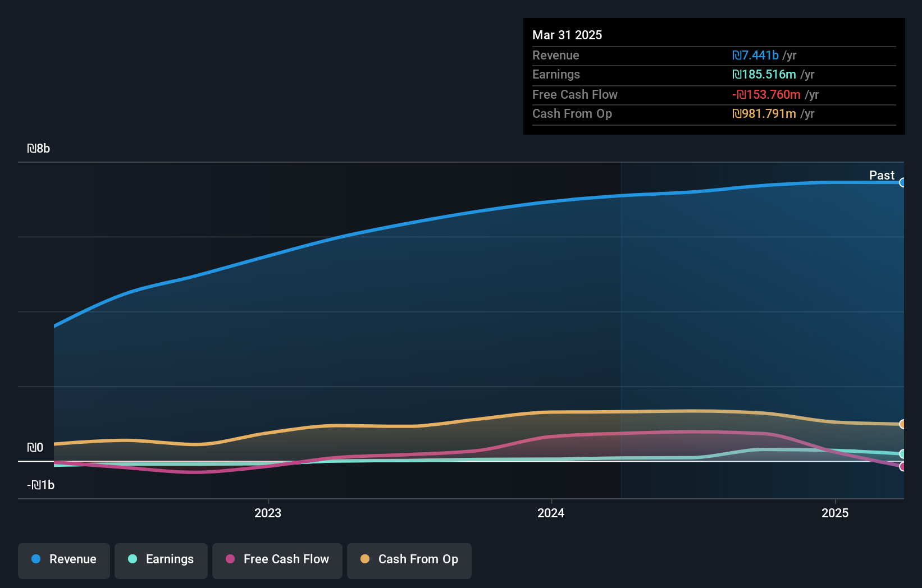Viewport: 922px width, 588px height.
Task: Select the 2024 axis label
Action: (x=551, y=513)
